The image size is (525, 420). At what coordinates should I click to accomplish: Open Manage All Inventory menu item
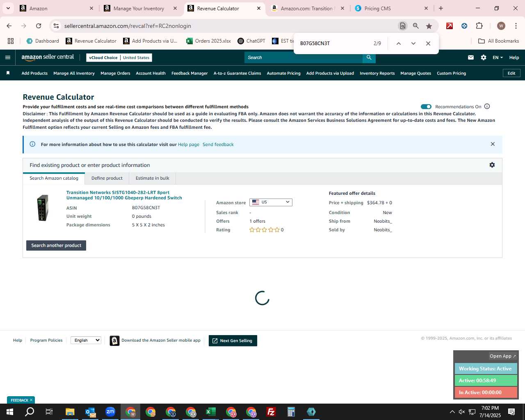(74, 73)
